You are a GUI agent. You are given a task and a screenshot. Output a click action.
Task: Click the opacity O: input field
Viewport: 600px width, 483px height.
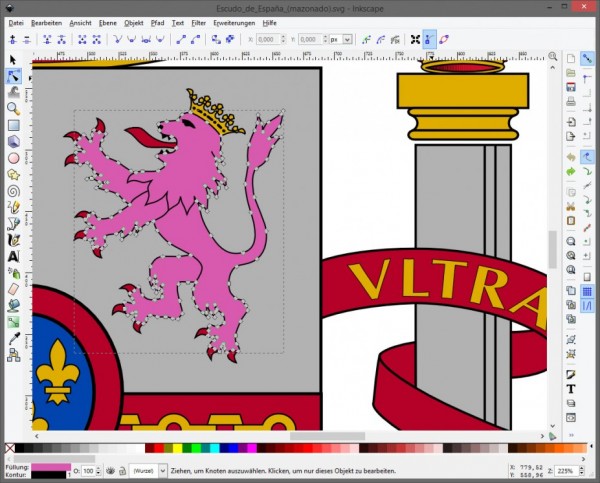(x=88, y=470)
